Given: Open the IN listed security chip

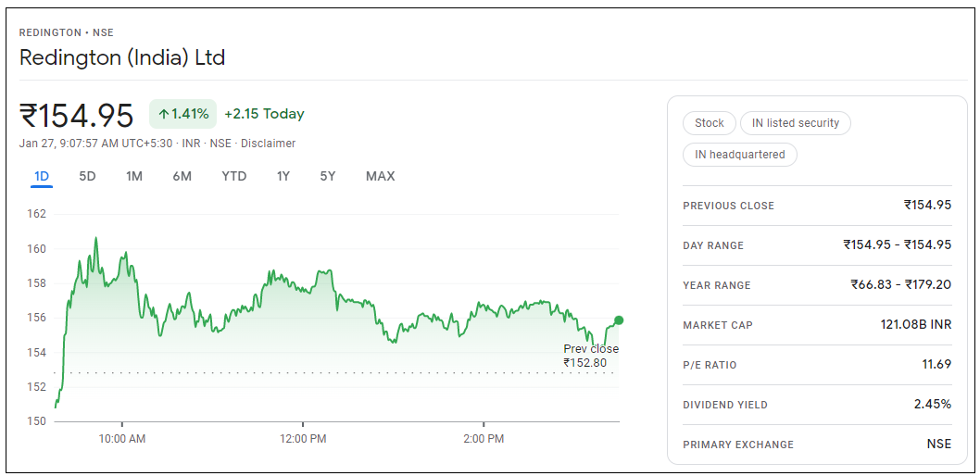Looking at the screenshot, I should click(x=795, y=123).
